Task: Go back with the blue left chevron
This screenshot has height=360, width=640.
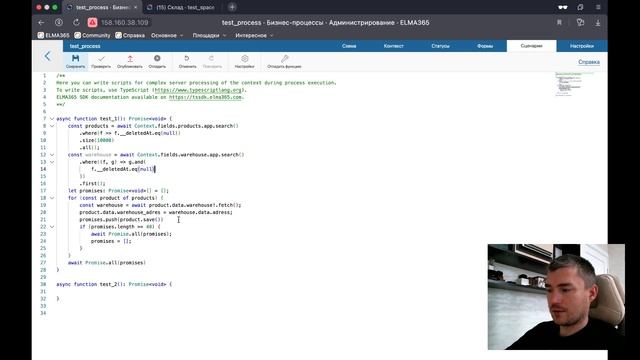Action: coord(47,56)
